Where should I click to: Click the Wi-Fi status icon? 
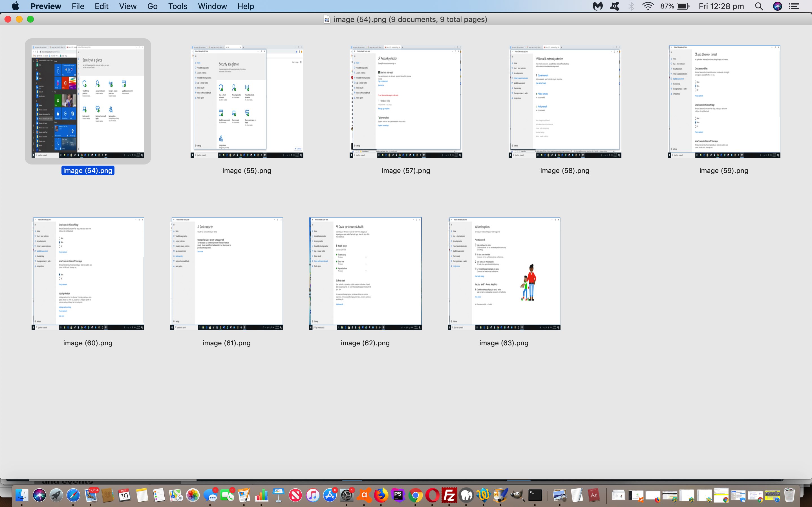click(x=648, y=6)
